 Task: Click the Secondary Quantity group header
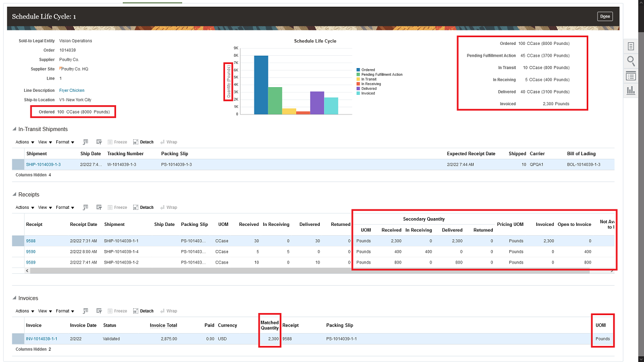tap(424, 219)
